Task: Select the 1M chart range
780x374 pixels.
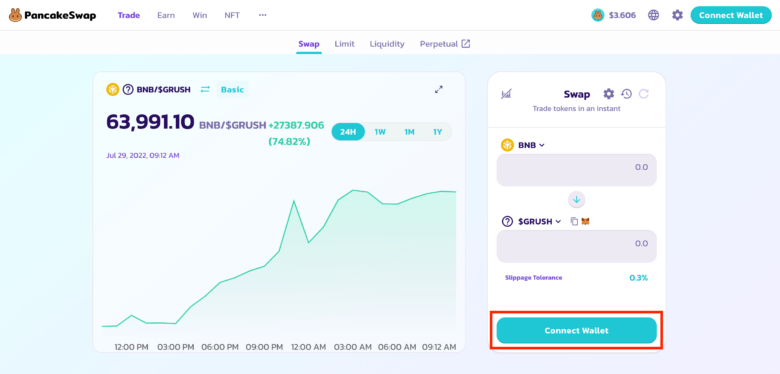Action: point(409,132)
